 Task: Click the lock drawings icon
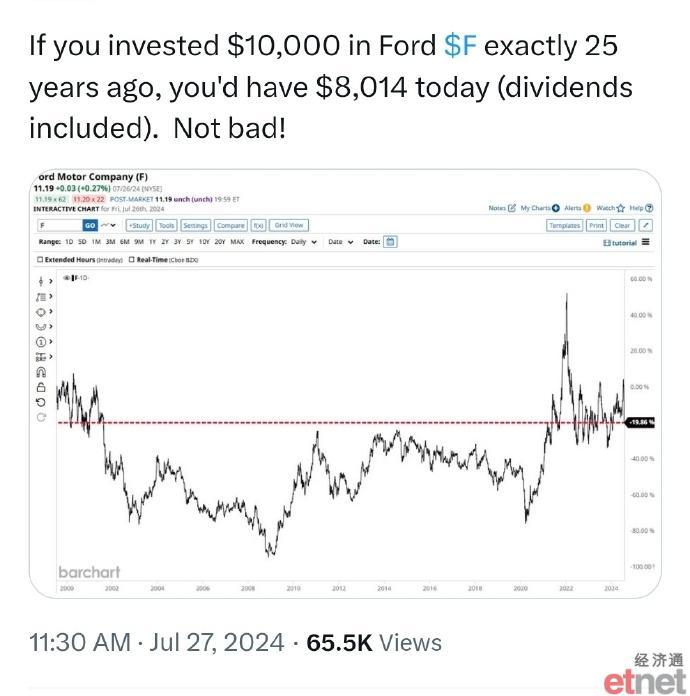[41, 387]
